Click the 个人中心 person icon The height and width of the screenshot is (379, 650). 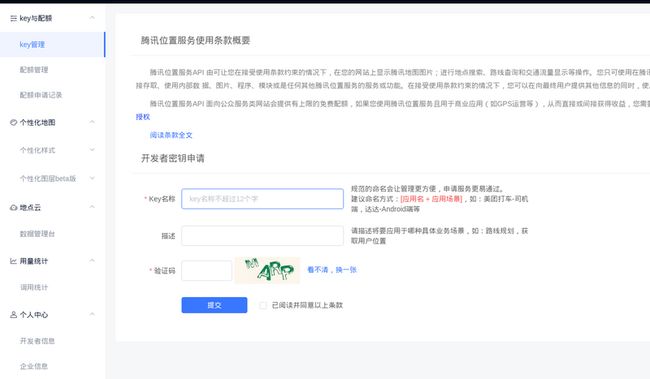(13, 315)
